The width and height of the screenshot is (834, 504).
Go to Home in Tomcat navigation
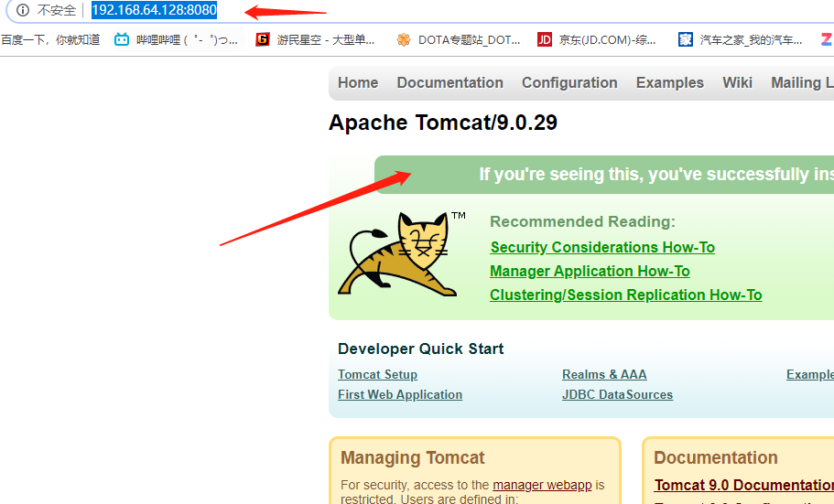(x=358, y=83)
